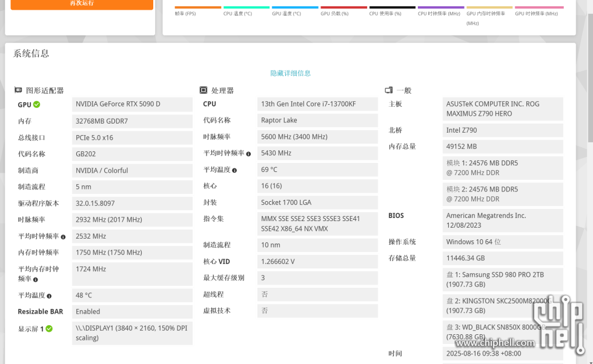
Task: Click the green GPU status check icon
Action: coord(37,104)
